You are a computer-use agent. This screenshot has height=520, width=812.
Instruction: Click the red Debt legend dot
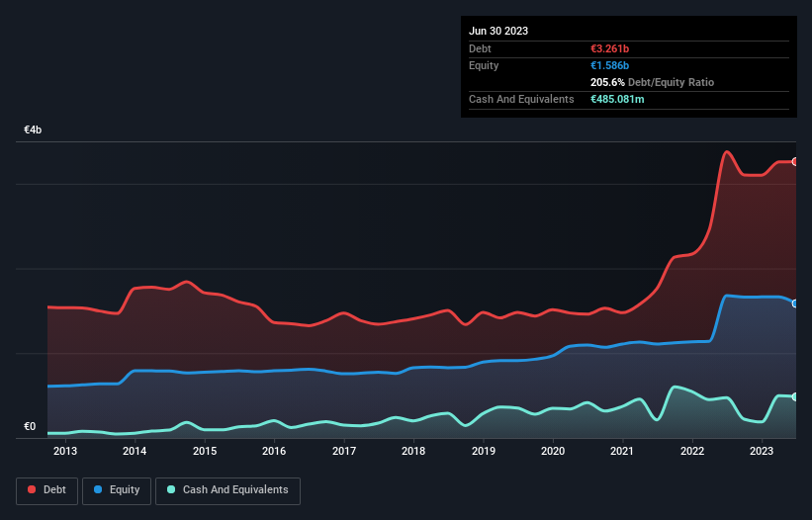[32, 489]
